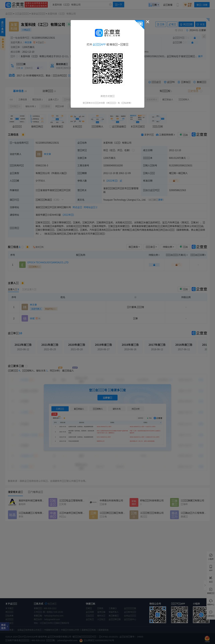Click the 查一下 search button
The width and height of the screenshot is (215, 644).
118,5
